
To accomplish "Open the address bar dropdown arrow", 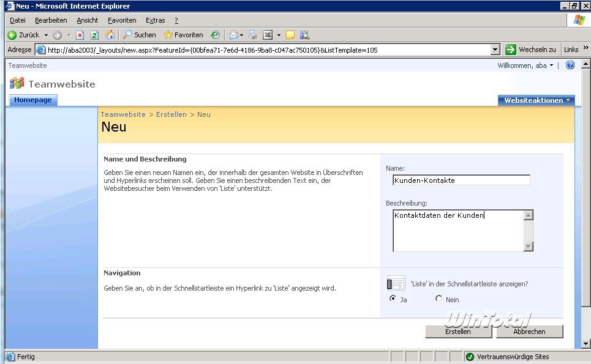I will (495, 50).
